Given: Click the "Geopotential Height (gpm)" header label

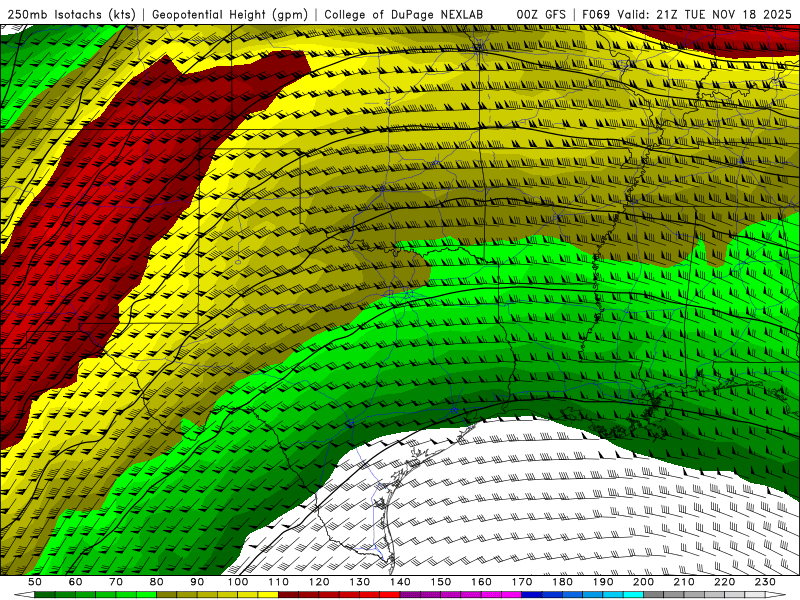Looking at the screenshot, I should point(230,14).
